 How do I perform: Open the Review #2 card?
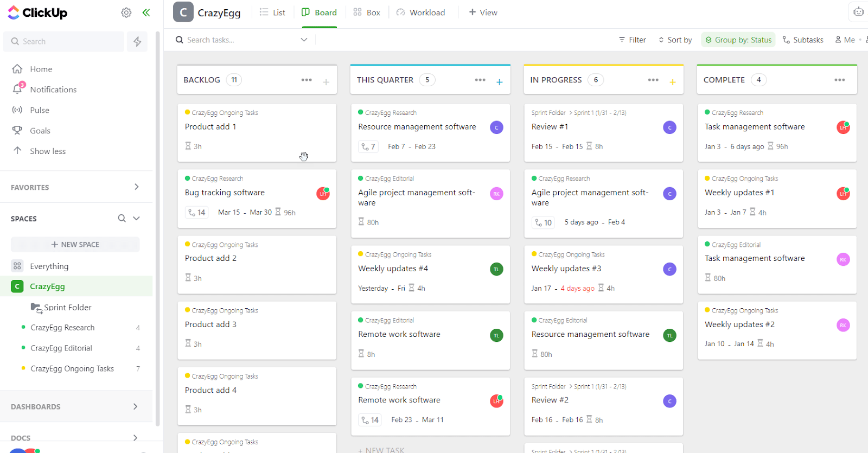(603, 406)
